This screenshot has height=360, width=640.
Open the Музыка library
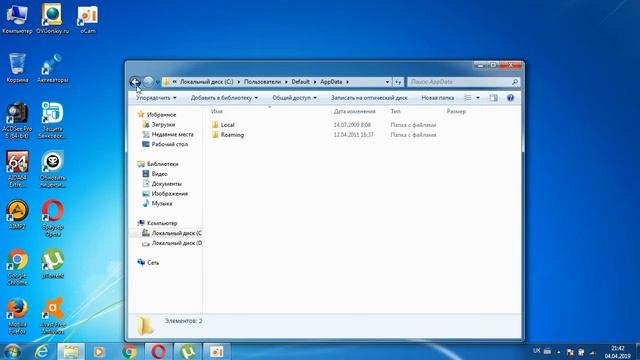tap(162, 203)
